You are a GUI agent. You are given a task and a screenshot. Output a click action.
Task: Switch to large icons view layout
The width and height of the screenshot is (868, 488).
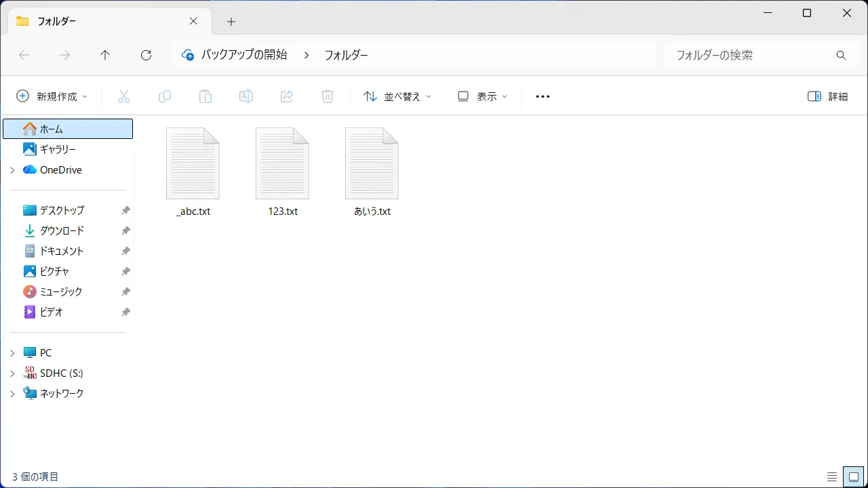[x=854, y=476]
